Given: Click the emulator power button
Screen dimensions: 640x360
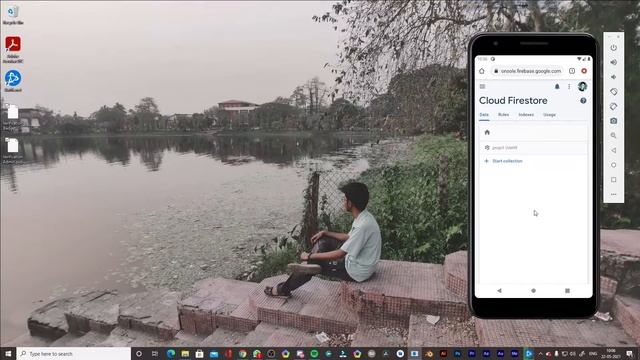Looking at the screenshot, I should coord(613,48).
